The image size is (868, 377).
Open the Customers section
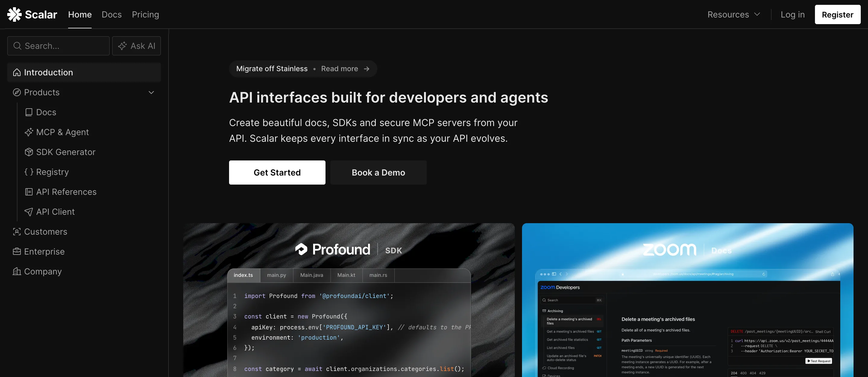coord(46,232)
